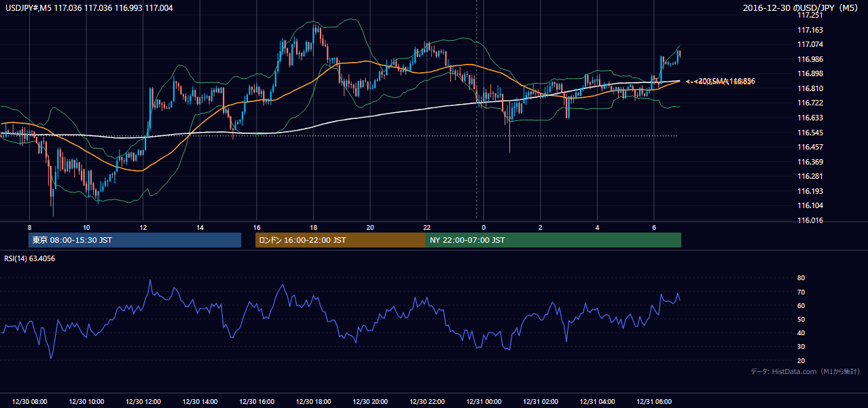Click the 12/30 08:00 time label
Image resolution: width=868 pixels, height=408 pixels.
29,402
